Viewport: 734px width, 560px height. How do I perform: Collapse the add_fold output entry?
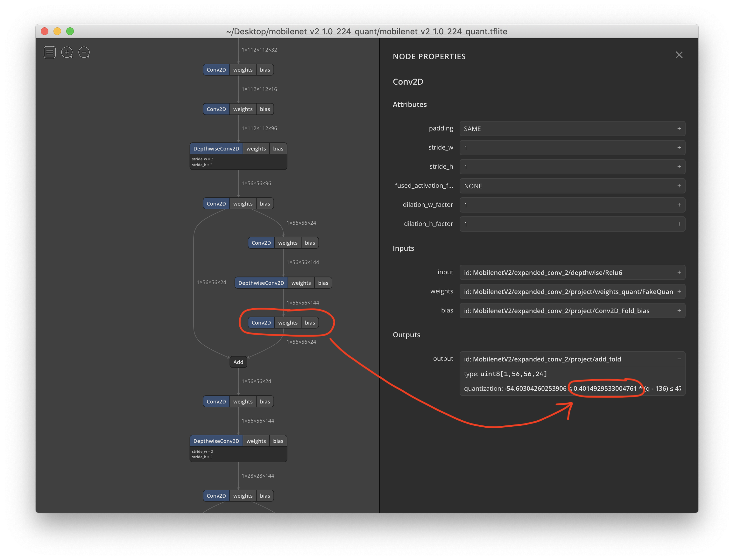[679, 359]
